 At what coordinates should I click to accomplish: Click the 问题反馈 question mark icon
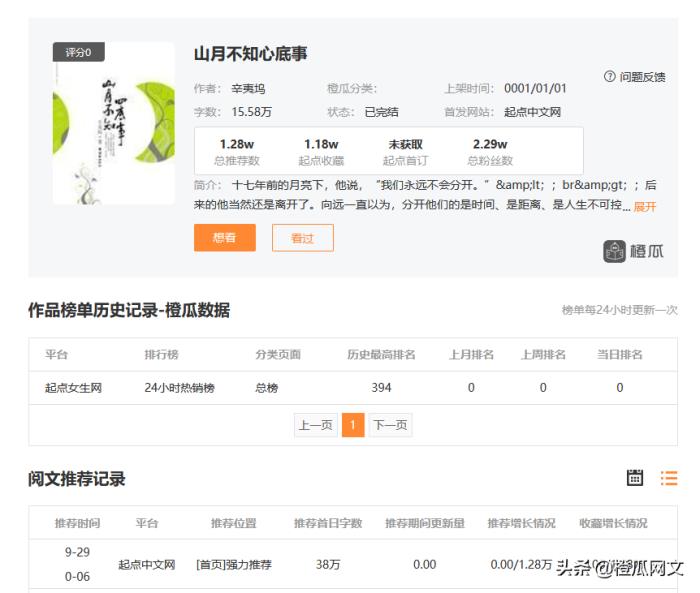[610, 77]
